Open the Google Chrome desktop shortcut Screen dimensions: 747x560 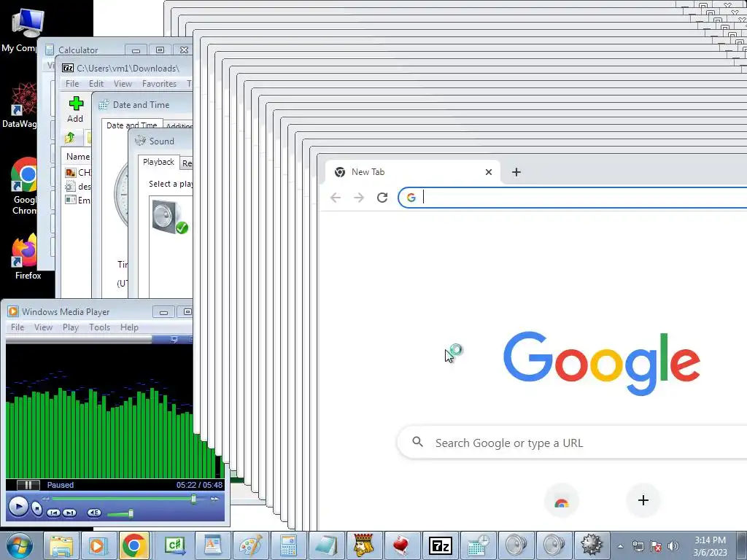[23, 186]
